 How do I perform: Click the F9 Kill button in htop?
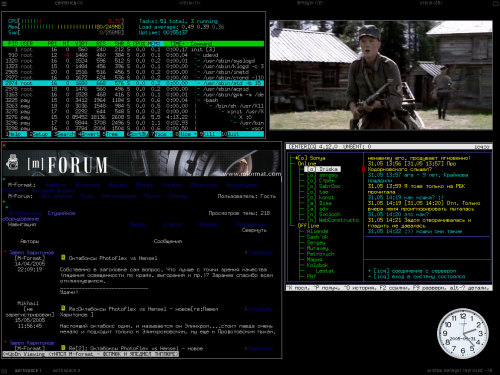pyautogui.click(x=210, y=134)
